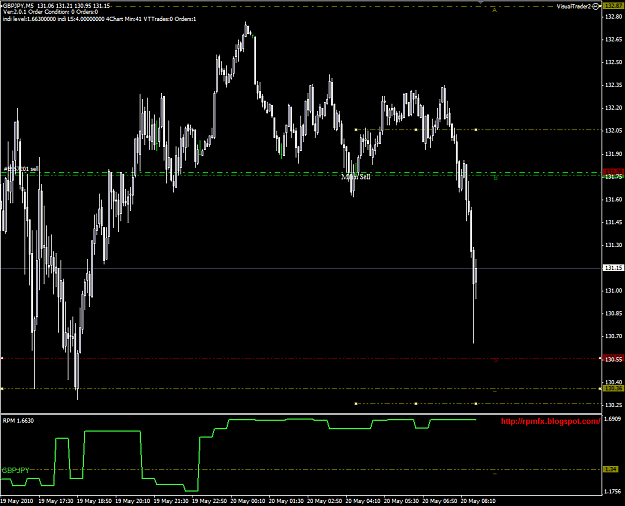Click the 132.80 price axis label
Viewport: 625px width, 506px height.
(613, 17)
